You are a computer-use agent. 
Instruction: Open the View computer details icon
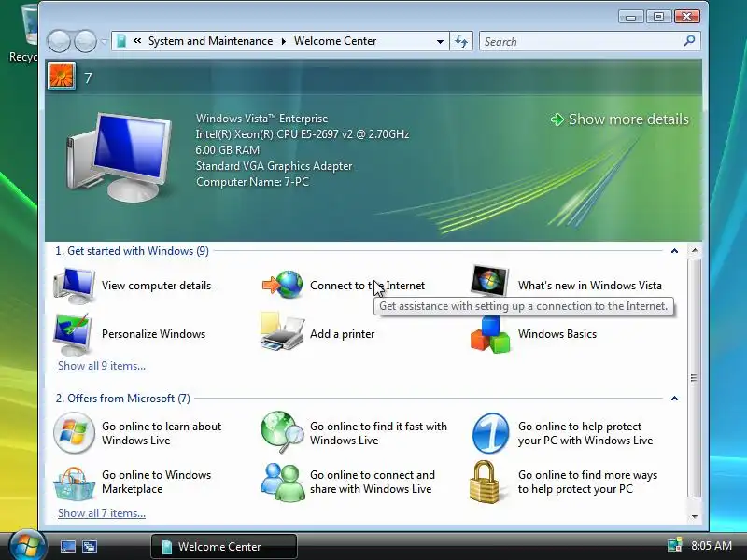pos(74,286)
